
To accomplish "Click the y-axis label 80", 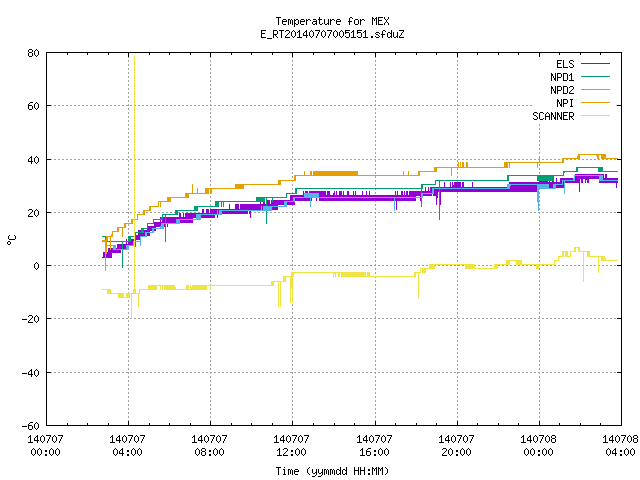I will tap(33, 53).
